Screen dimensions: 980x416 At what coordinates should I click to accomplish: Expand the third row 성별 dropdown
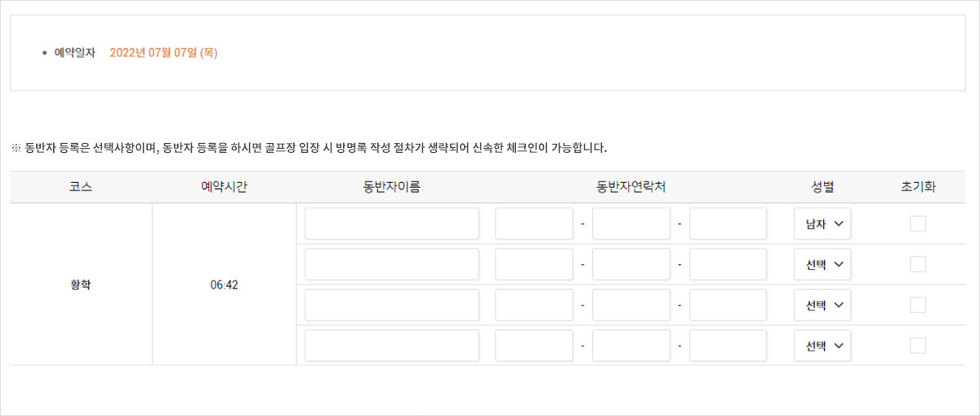822,305
